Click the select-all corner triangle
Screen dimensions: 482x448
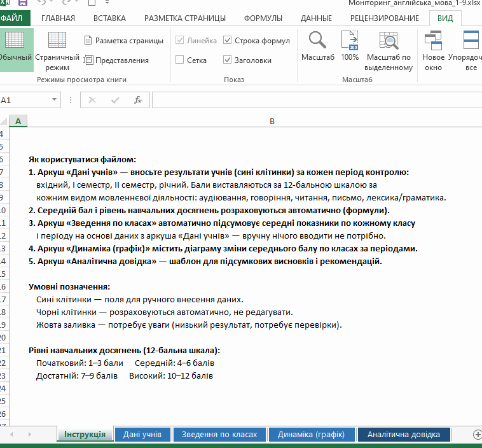pos(4,121)
